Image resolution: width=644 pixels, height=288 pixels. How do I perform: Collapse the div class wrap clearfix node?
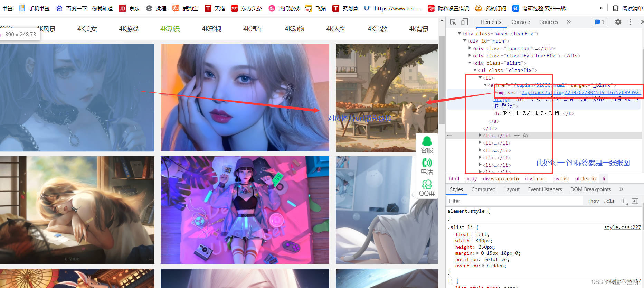(460, 34)
